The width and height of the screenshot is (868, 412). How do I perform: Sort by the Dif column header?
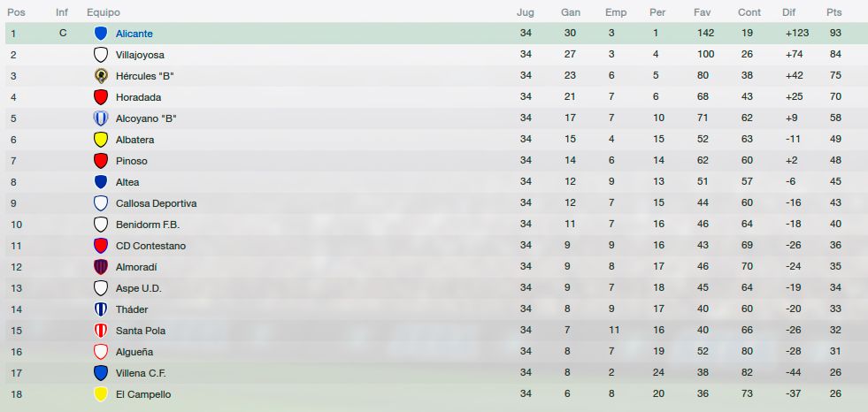pyautogui.click(x=789, y=12)
